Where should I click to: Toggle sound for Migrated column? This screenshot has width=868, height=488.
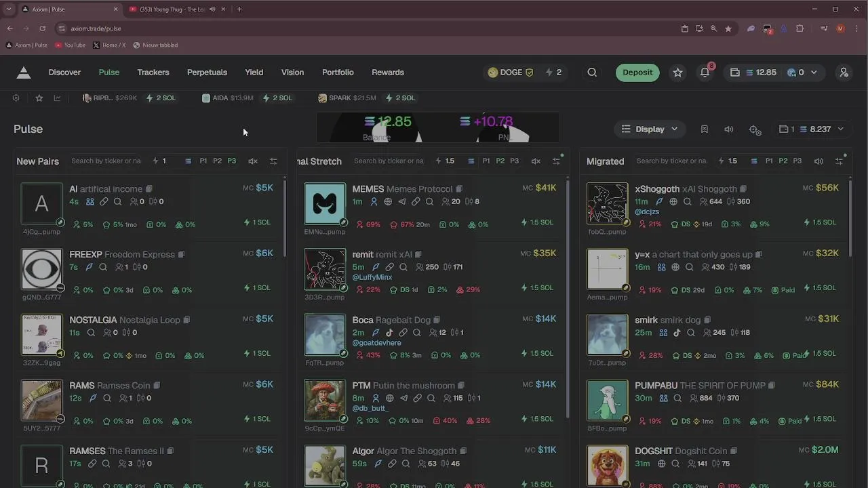point(818,161)
